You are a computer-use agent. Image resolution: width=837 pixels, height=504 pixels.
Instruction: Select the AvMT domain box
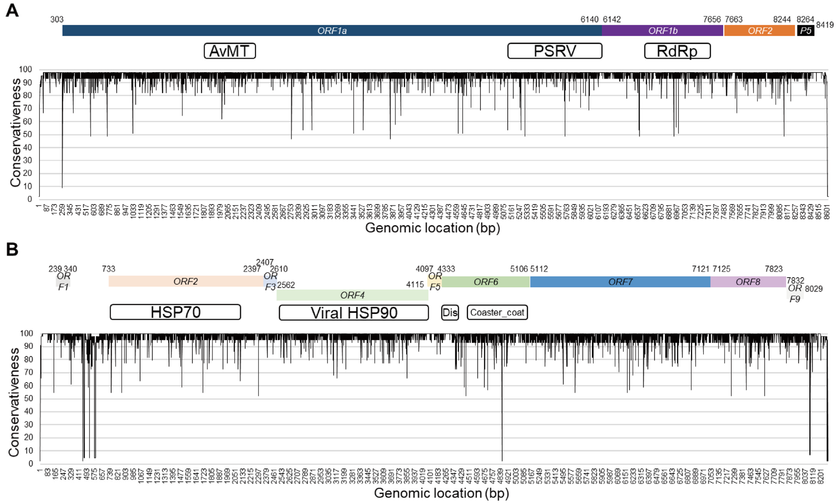point(230,51)
